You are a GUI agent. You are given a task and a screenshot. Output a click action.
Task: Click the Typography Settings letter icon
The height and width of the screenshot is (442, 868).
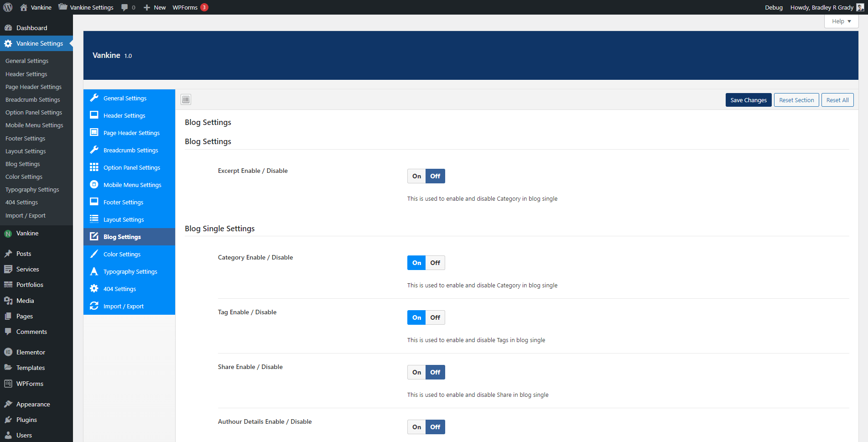(x=94, y=271)
